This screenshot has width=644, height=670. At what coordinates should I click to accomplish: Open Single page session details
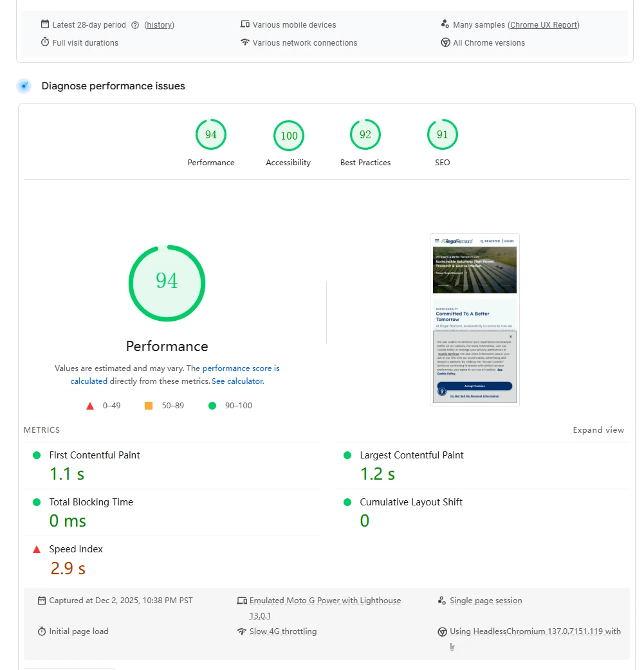(486, 601)
